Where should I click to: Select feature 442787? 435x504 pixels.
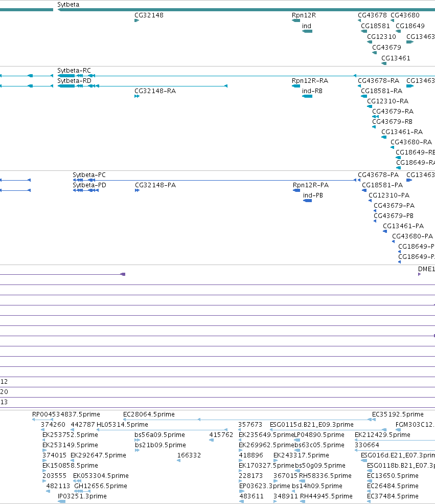(x=83, y=425)
